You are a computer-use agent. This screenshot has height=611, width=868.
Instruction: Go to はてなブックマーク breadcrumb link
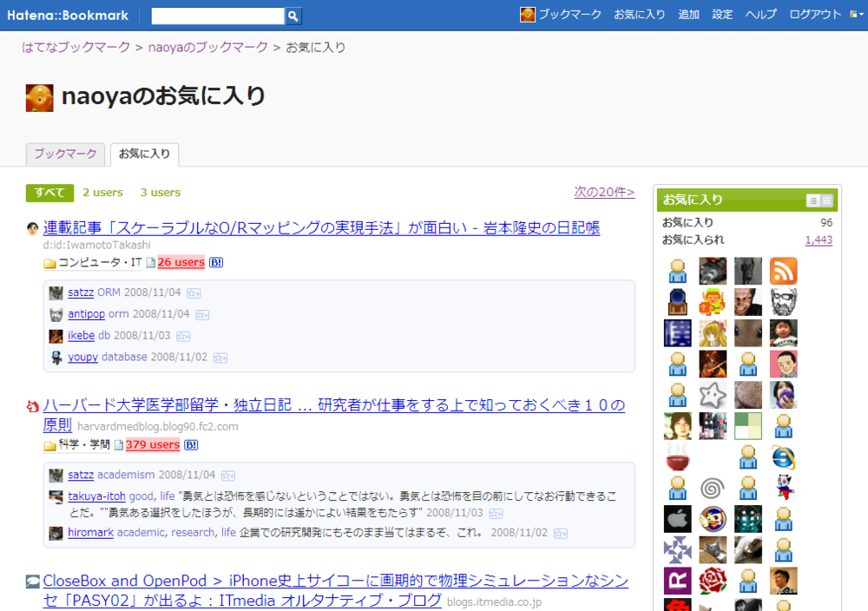click(76, 48)
